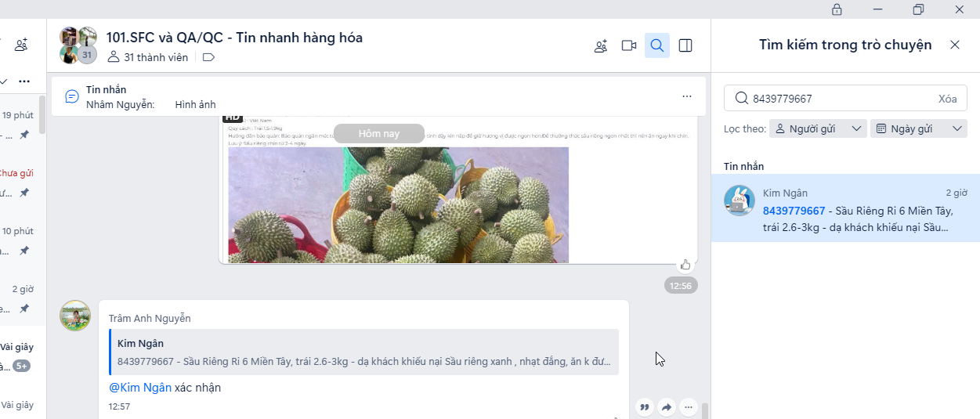The width and height of the screenshot is (980, 419).
Task: Start a video call in the group
Action: pyautogui.click(x=628, y=45)
